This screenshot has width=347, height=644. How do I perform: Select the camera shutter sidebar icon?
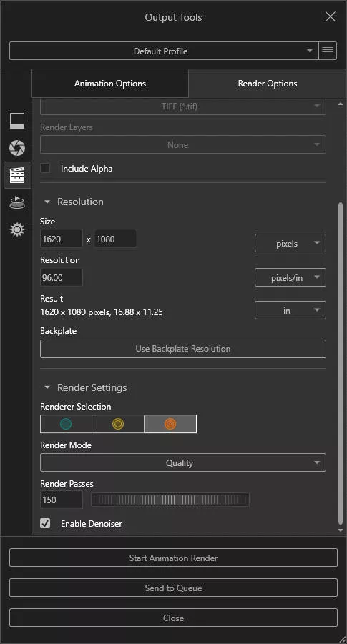click(17, 148)
